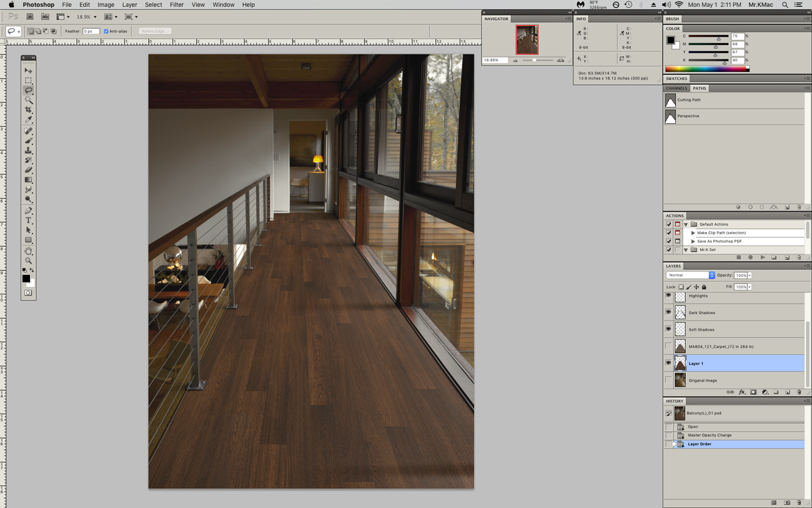Open the Filter menu
The image size is (812, 508).
pos(176,5)
